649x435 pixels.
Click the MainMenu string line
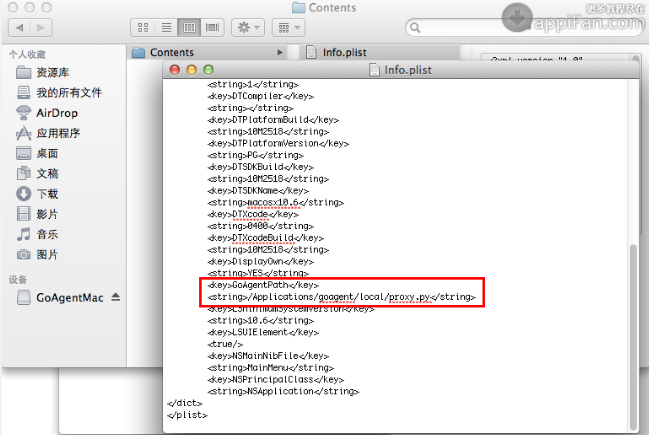pyautogui.click(x=270, y=368)
